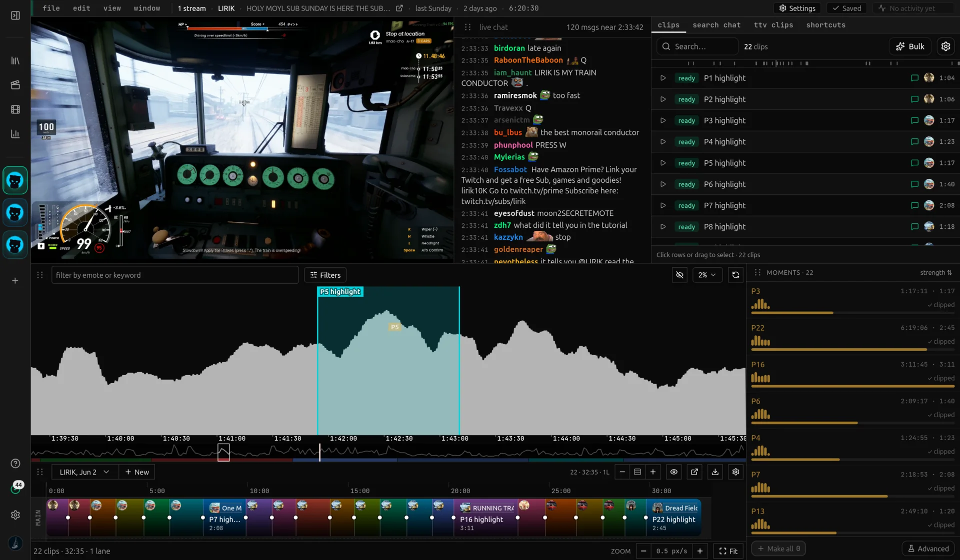Collapse the left sidebar panel
Screen dimensions: 960x560
(x=15, y=15)
